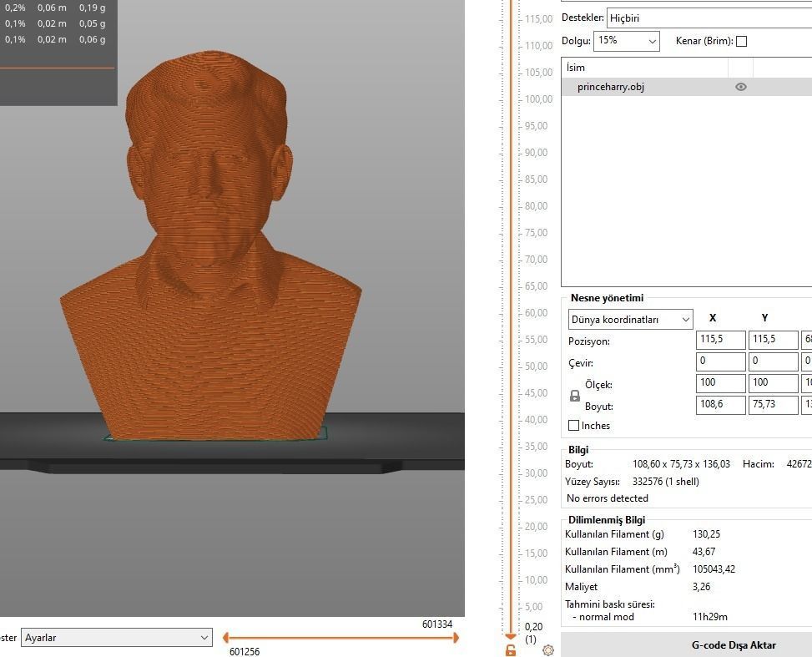The width and height of the screenshot is (812, 657).
Task: Click the vertical layer slider bottom handle
Action: [x=511, y=636]
